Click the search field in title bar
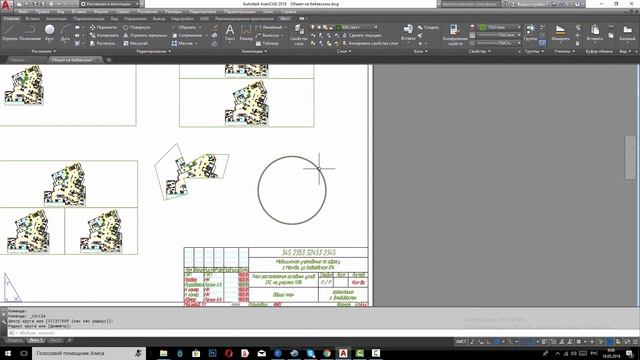The height and width of the screenshot is (360, 640). coord(470,4)
